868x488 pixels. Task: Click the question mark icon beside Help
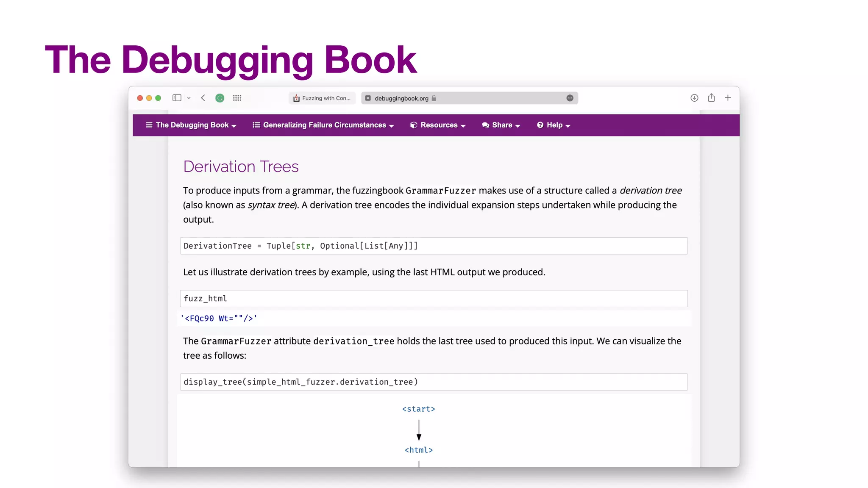tap(540, 125)
